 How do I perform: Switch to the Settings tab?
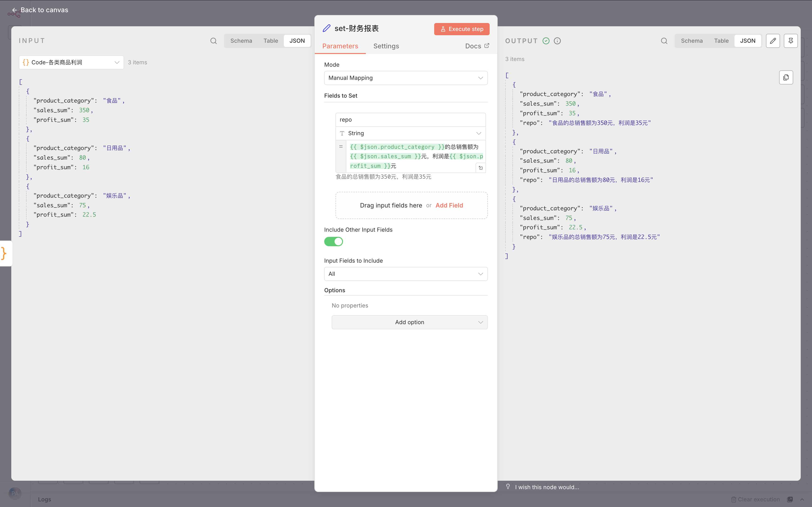point(386,46)
